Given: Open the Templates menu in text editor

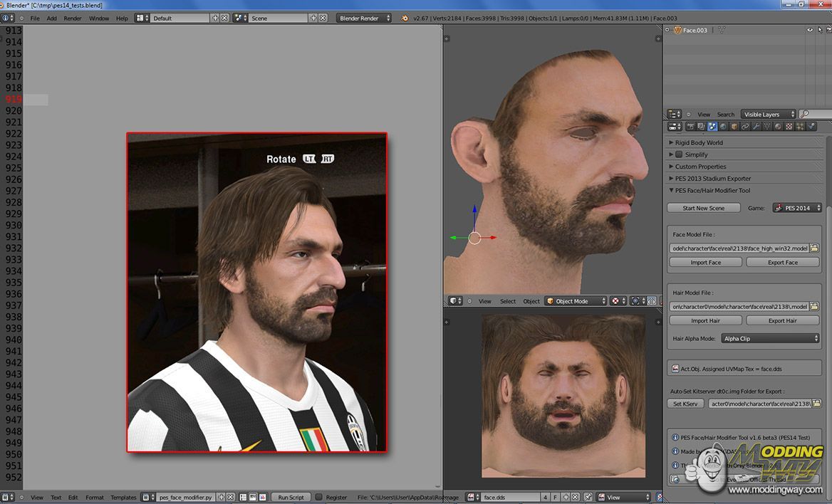Looking at the screenshot, I should (123, 498).
